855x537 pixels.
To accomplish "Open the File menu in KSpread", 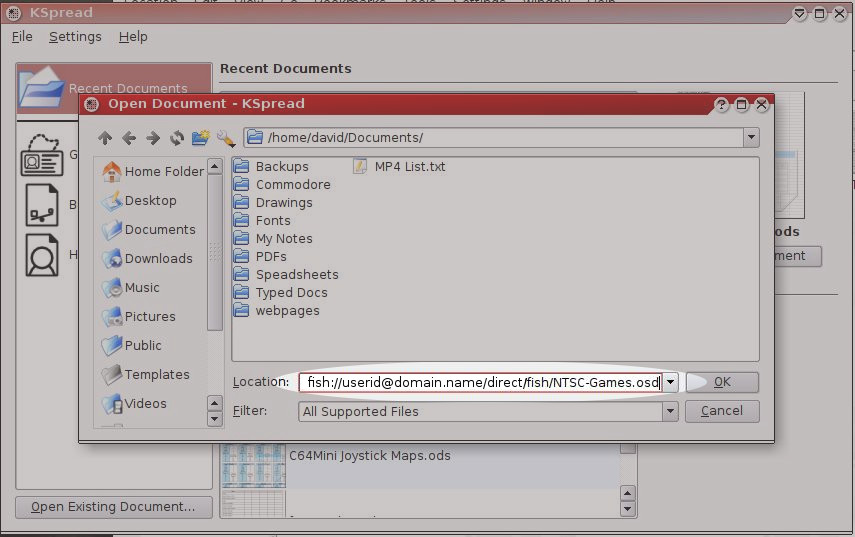I will (x=22, y=37).
